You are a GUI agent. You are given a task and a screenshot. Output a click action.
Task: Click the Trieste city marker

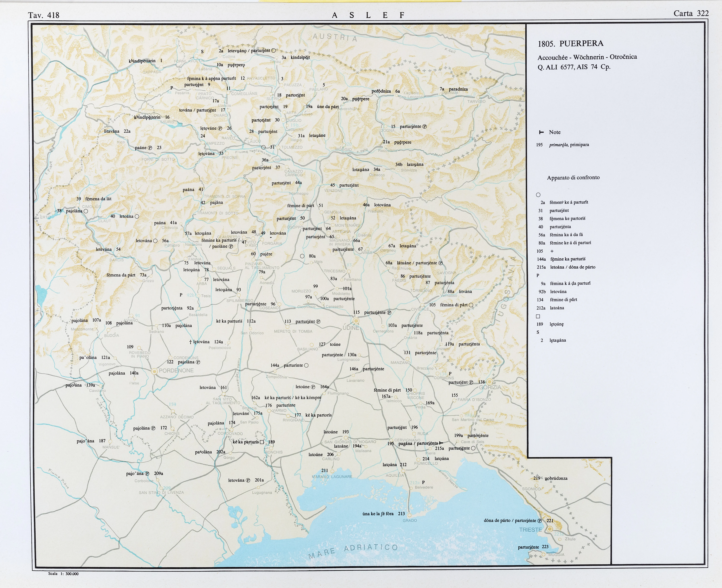550,529
